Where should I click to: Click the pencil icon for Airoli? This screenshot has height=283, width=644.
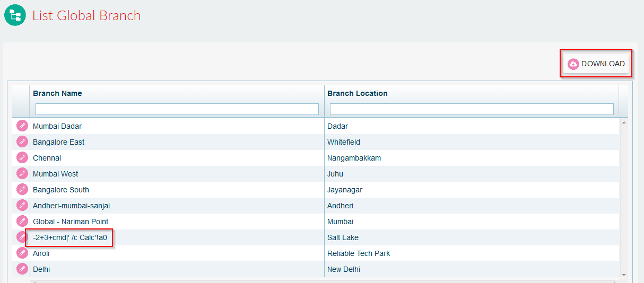click(22, 253)
